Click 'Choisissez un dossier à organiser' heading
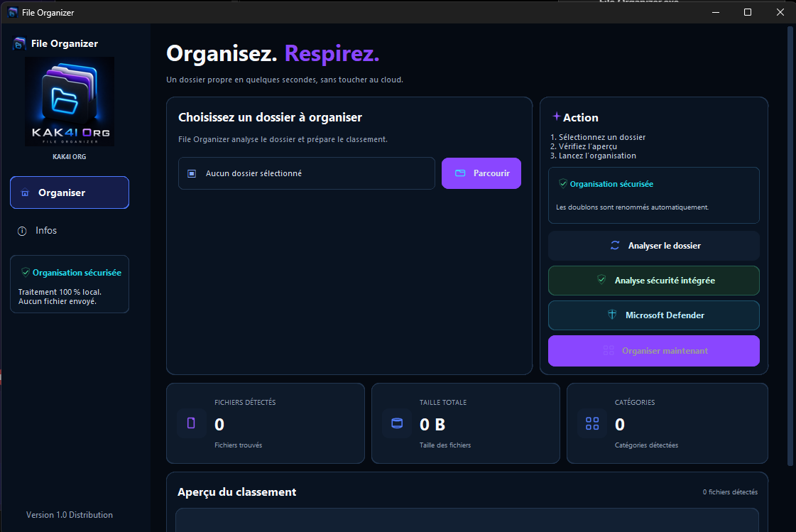This screenshot has height=532, width=796. coord(270,117)
